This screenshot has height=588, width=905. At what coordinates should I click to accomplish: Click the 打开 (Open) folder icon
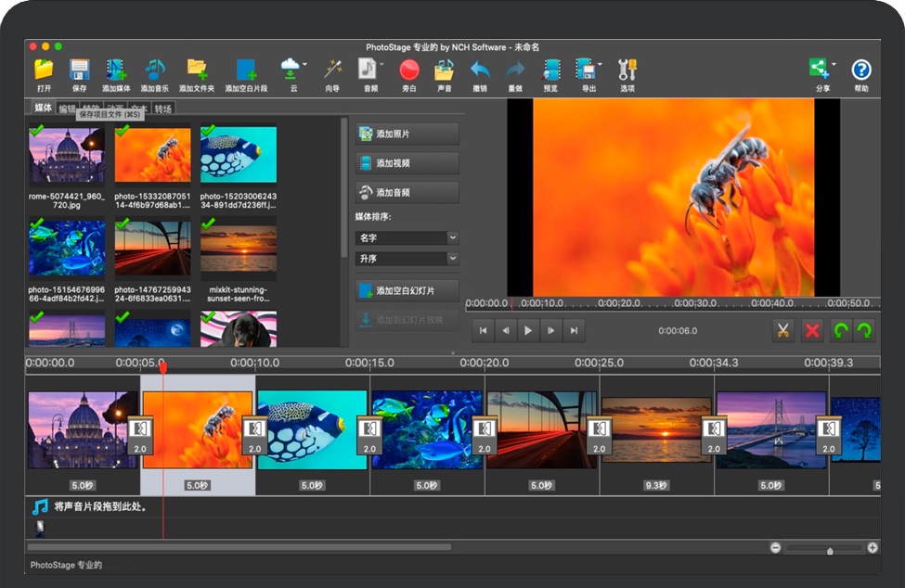coord(44,70)
